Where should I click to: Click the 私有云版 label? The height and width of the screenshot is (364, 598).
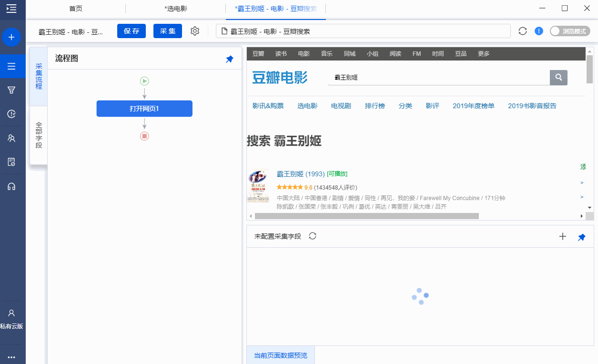pyautogui.click(x=11, y=326)
